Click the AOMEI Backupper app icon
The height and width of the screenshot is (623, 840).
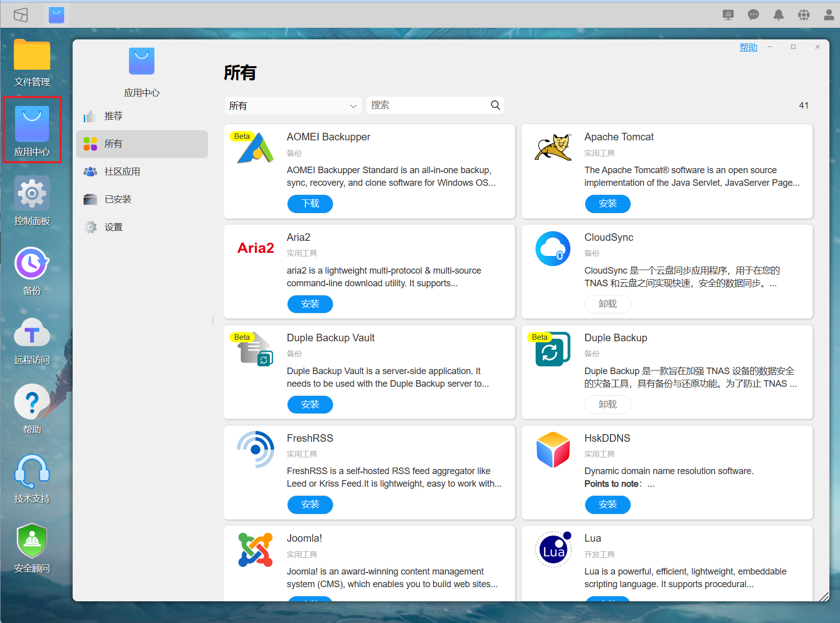point(255,148)
